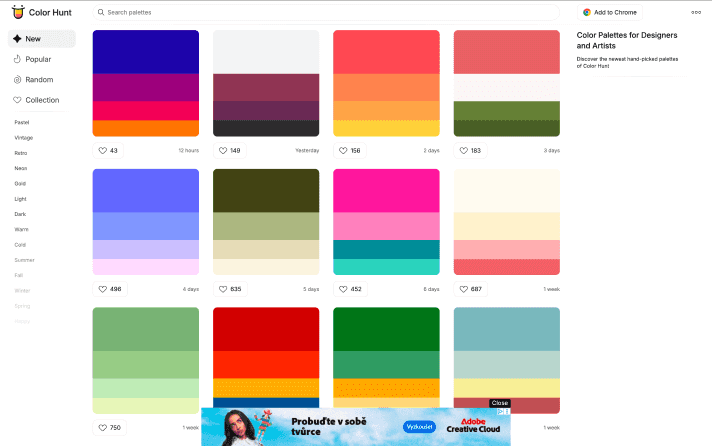Viewport: 712px width, 446px height.
Task: Like the palette with 496 likes
Action: point(110,289)
